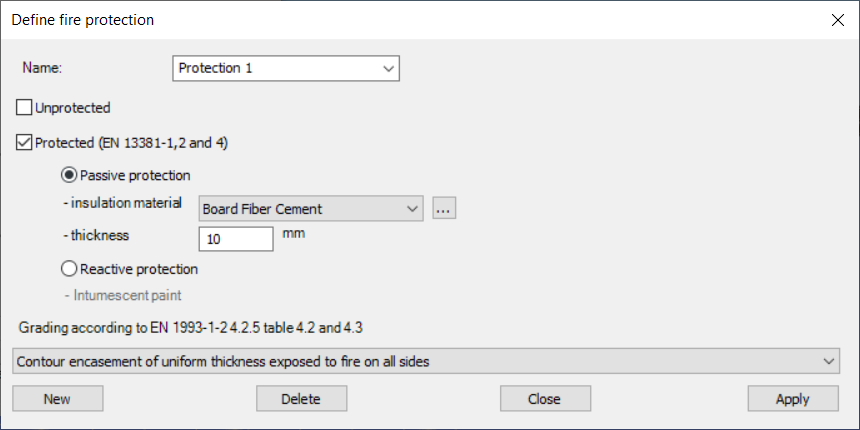Create a new protection with New button
Image resolution: width=860 pixels, height=430 pixels.
click(58, 399)
